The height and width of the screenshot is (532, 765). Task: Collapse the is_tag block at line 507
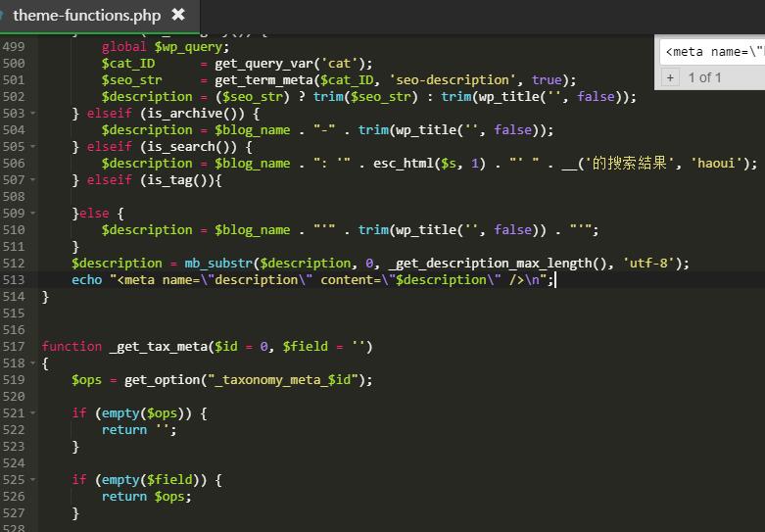click(x=32, y=179)
